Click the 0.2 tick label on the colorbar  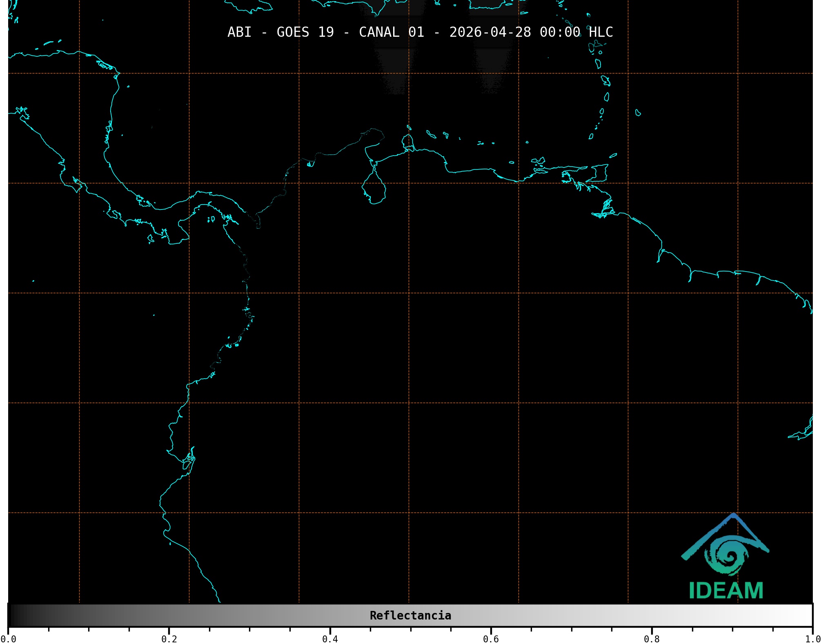(x=169, y=639)
